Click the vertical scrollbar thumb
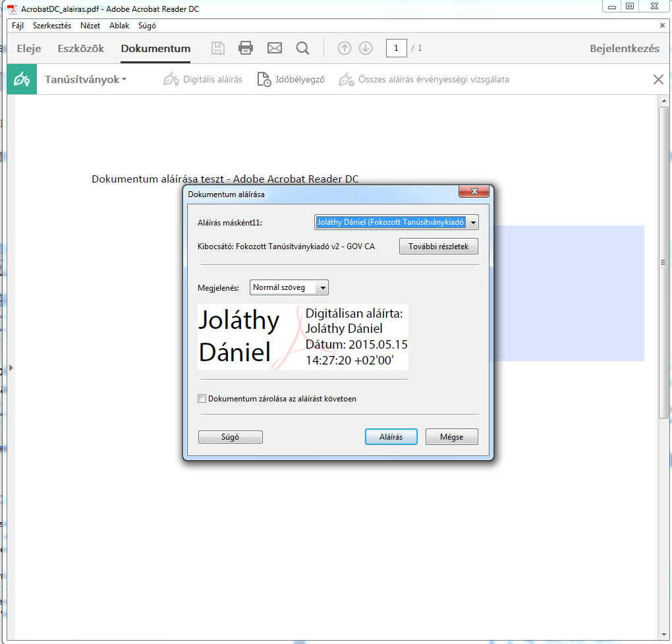This screenshot has height=644, width=672. tap(664, 262)
